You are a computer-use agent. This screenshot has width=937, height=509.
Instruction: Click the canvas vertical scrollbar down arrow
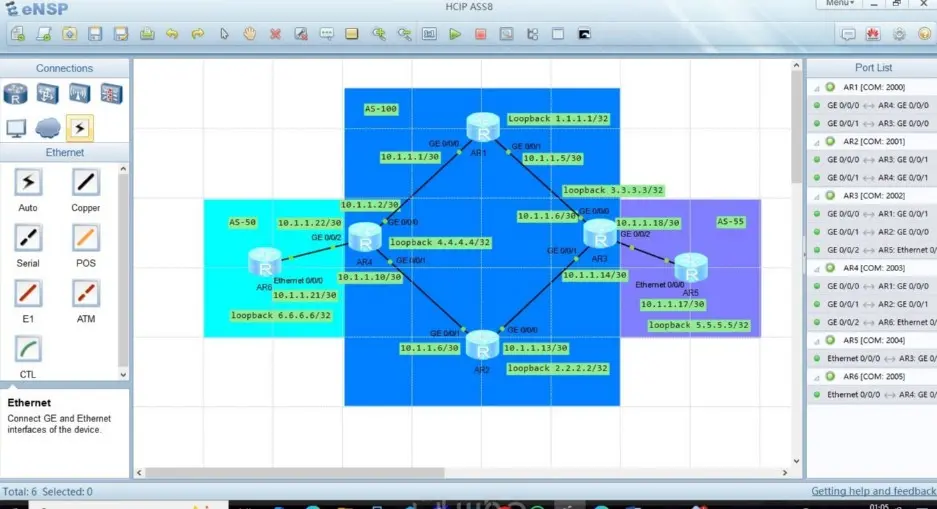[x=796, y=461]
